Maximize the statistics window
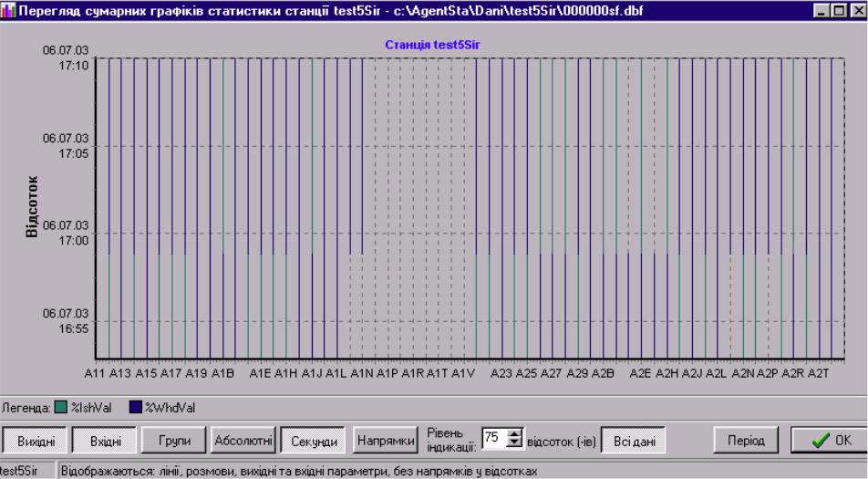 click(839, 11)
